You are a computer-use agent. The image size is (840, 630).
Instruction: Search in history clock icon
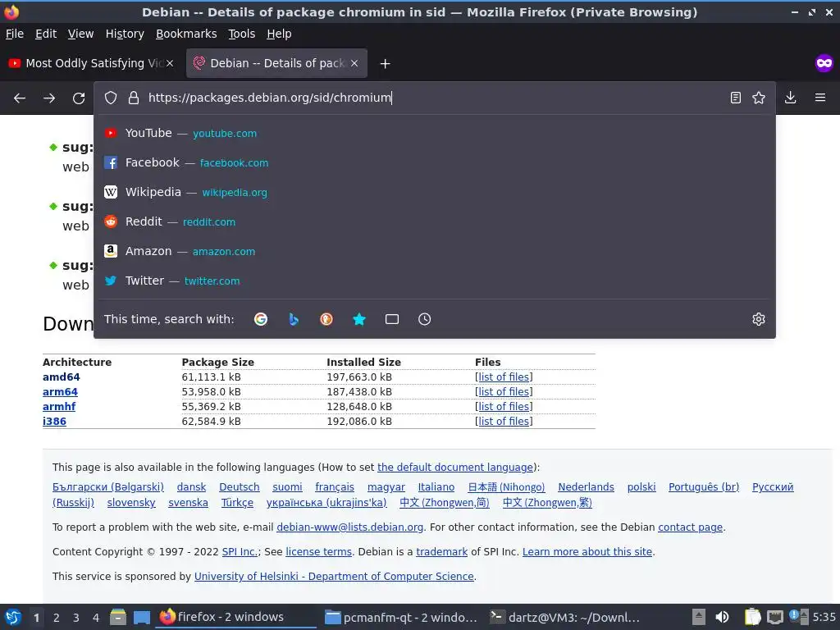click(424, 319)
